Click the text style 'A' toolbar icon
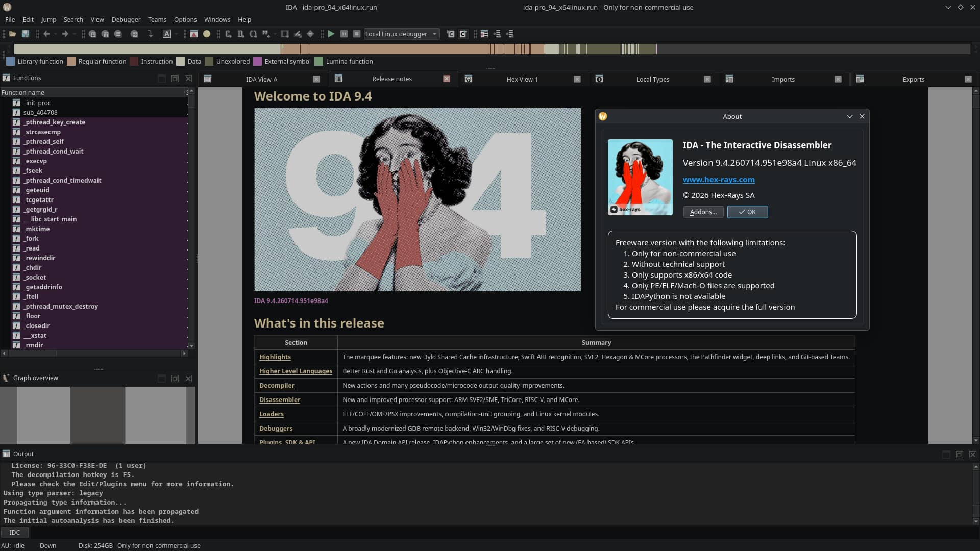This screenshot has width=980, height=551. click(x=167, y=34)
